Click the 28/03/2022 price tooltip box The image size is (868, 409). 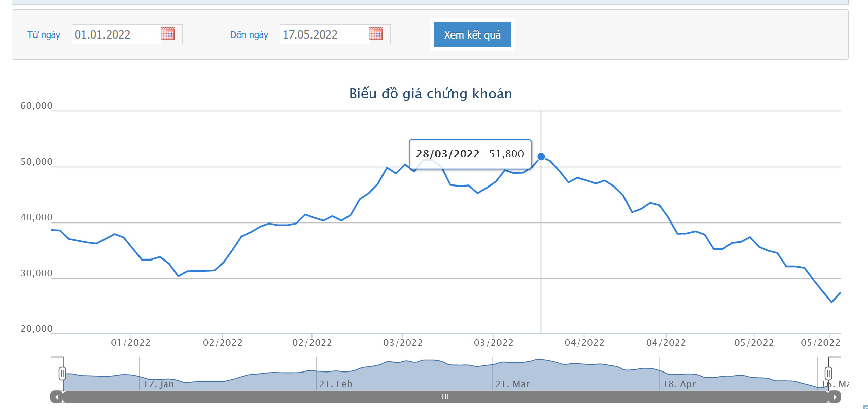coord(470,154)
